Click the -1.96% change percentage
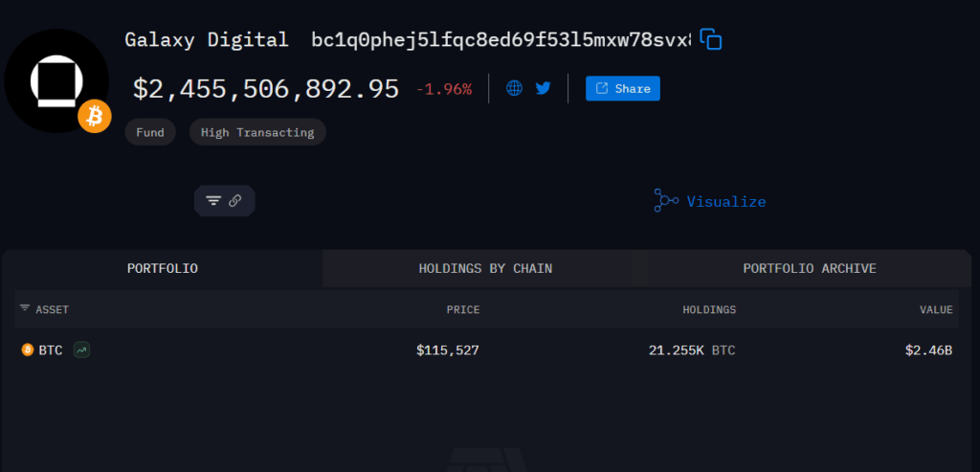 (444, 89)
